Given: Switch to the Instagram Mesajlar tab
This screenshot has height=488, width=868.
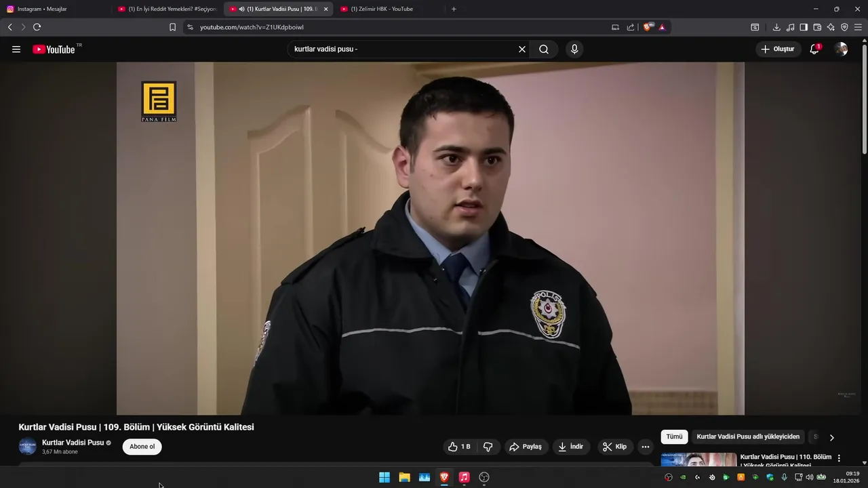Looking at the screenshot, I should tap(56, 9).
